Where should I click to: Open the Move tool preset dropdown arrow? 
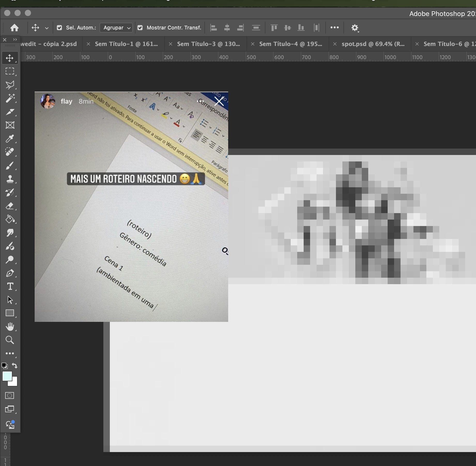coord(47,28)
